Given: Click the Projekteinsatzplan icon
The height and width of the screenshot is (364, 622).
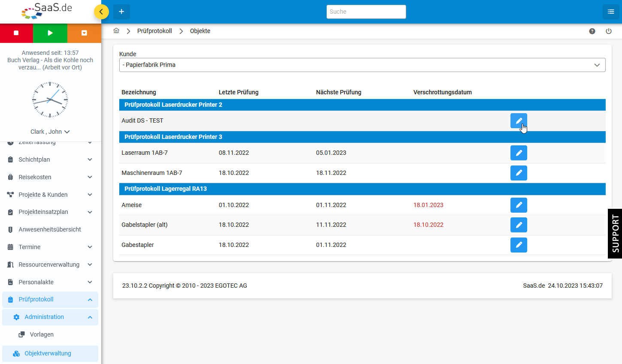Looking at the screenshot, I should [x=10, y=212].
